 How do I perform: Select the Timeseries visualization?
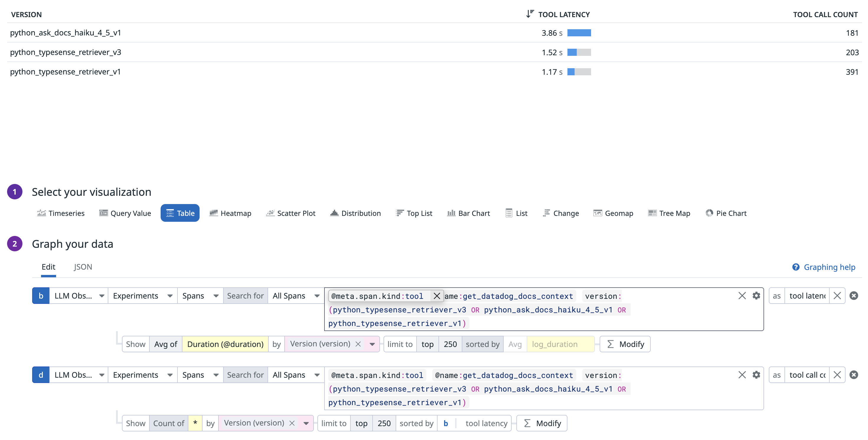61,213
